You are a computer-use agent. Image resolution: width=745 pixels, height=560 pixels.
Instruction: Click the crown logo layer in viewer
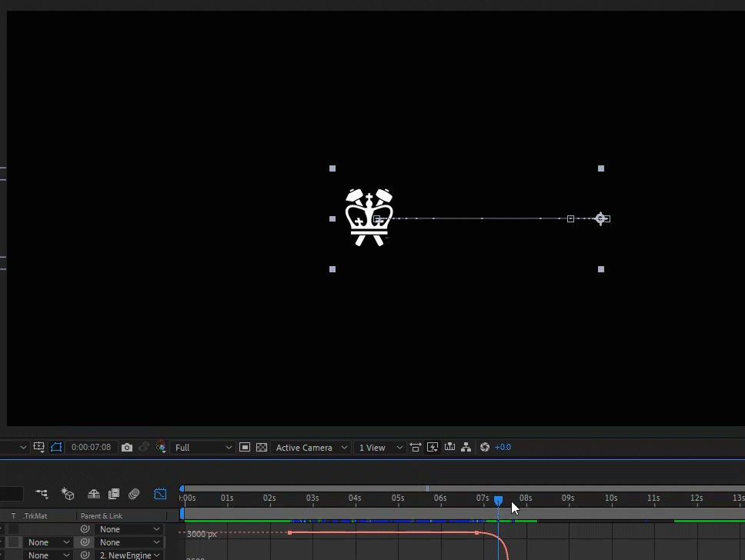(x=369, y=218)
